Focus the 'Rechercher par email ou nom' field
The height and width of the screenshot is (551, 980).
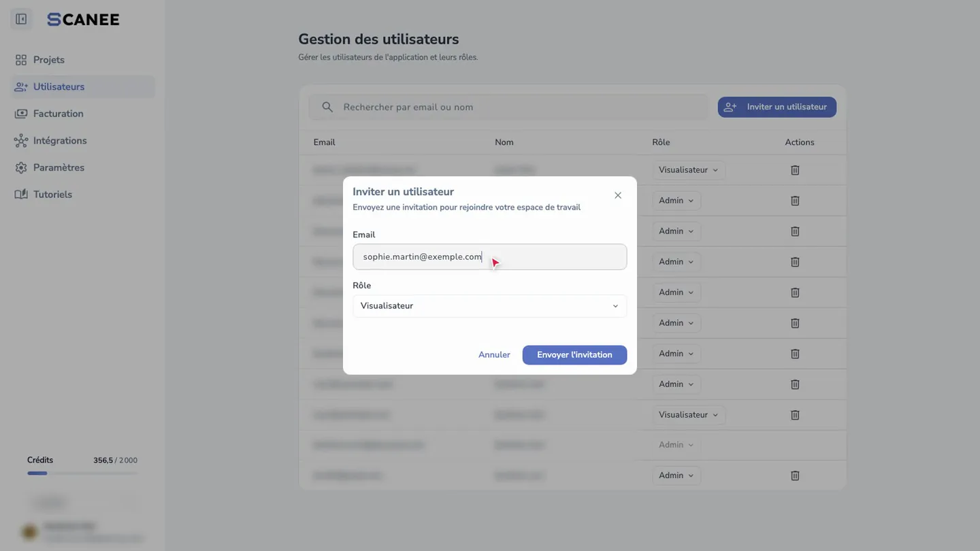coord(508,107)
